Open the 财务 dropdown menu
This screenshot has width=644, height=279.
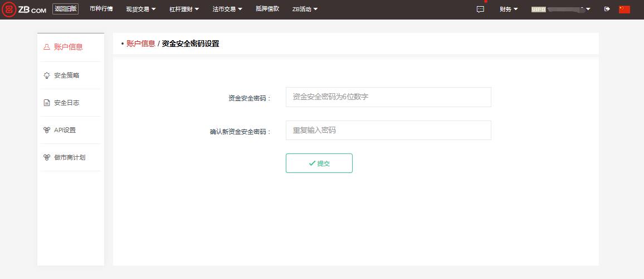pos(509,9)
